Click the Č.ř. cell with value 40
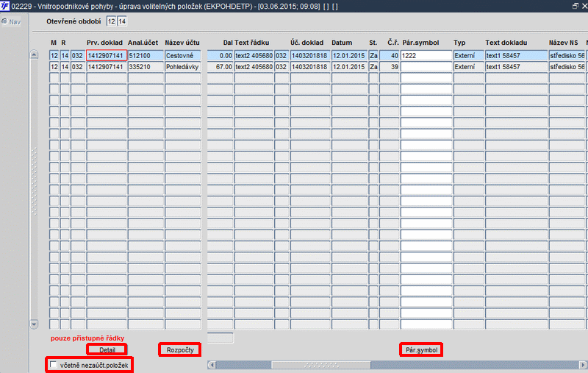 [x=390, y=55]
